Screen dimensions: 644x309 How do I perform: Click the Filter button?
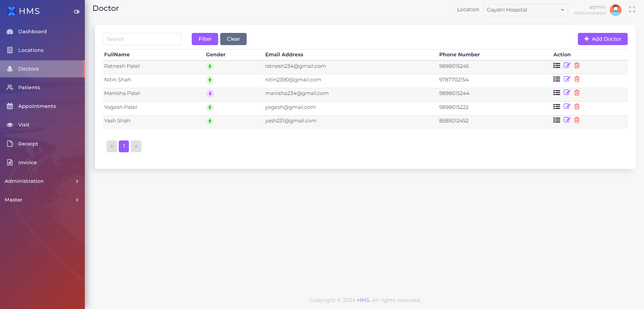(x=205, y=39)
